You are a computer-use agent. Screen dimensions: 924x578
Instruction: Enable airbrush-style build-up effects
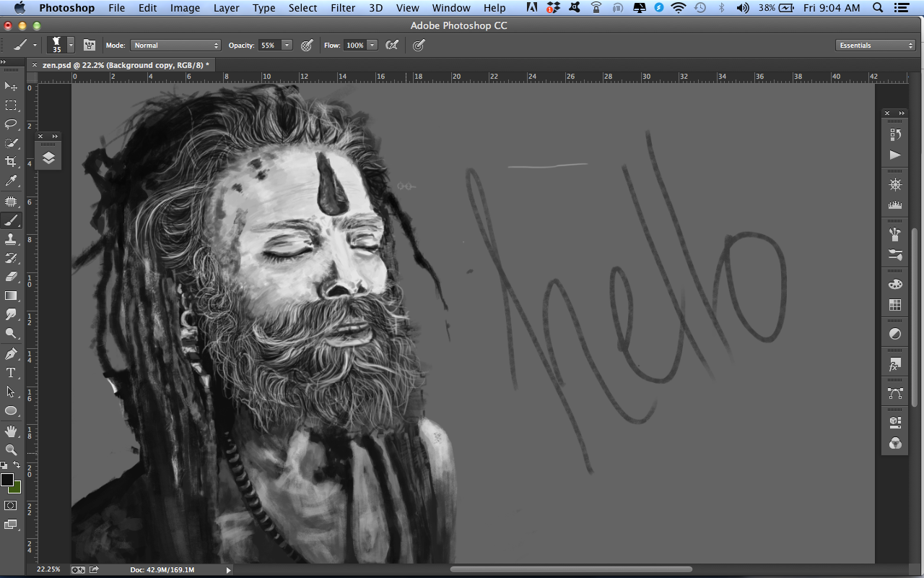pos(392,46)
